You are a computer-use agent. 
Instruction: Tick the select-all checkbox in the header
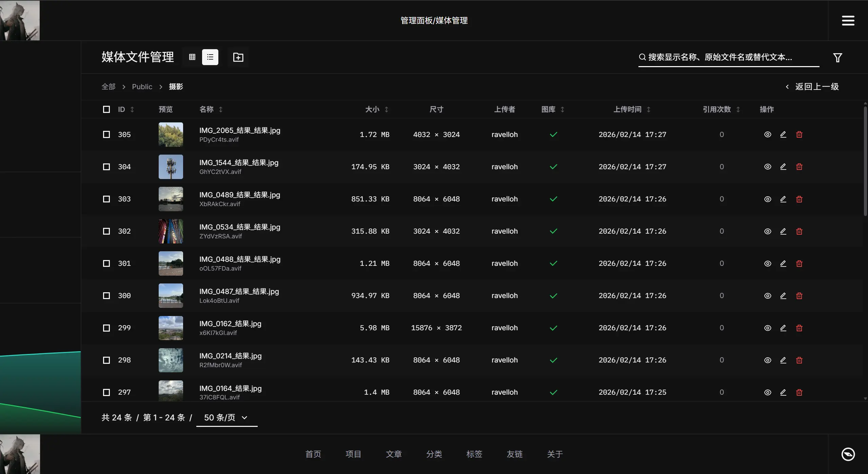click(106, 109)
